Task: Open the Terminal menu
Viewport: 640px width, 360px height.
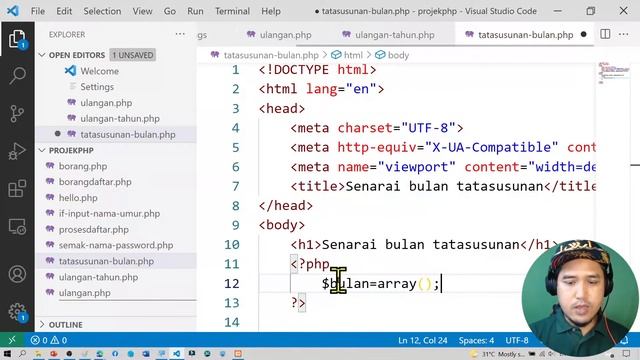Action: 232,11
